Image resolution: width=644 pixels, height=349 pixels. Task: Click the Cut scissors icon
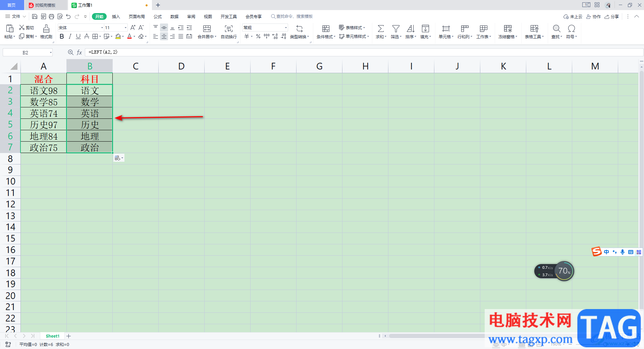[22, 28]
